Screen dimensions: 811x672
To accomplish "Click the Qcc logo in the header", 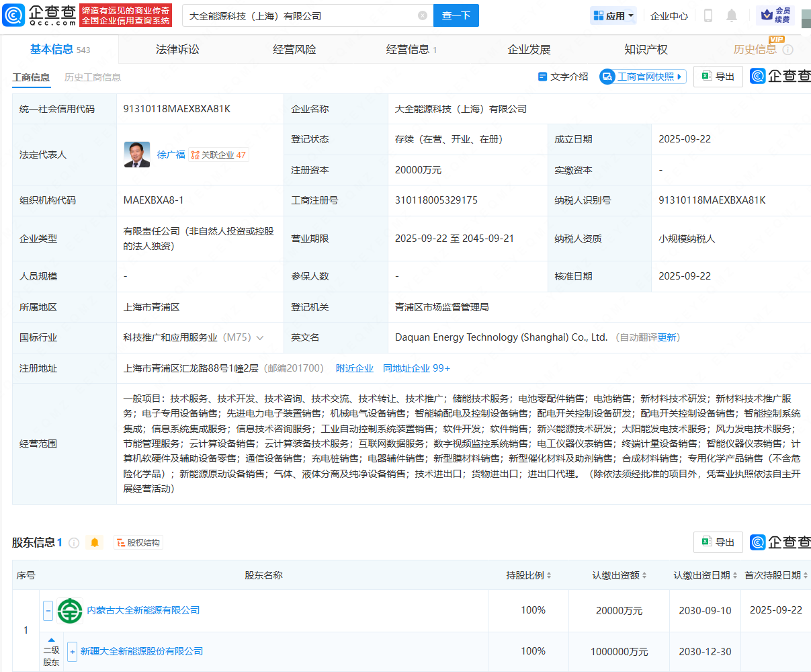I will [x=39, y=15].
